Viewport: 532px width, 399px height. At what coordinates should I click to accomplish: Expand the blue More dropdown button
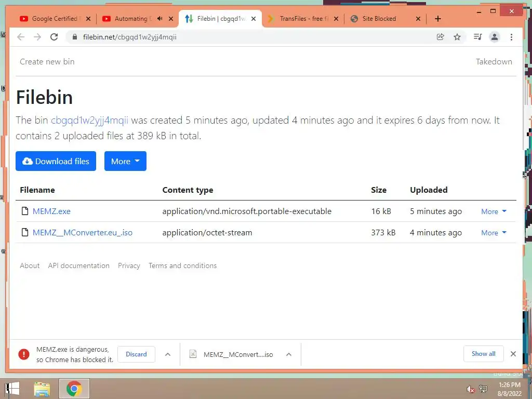pyautogui.click(x=125, y=161)
